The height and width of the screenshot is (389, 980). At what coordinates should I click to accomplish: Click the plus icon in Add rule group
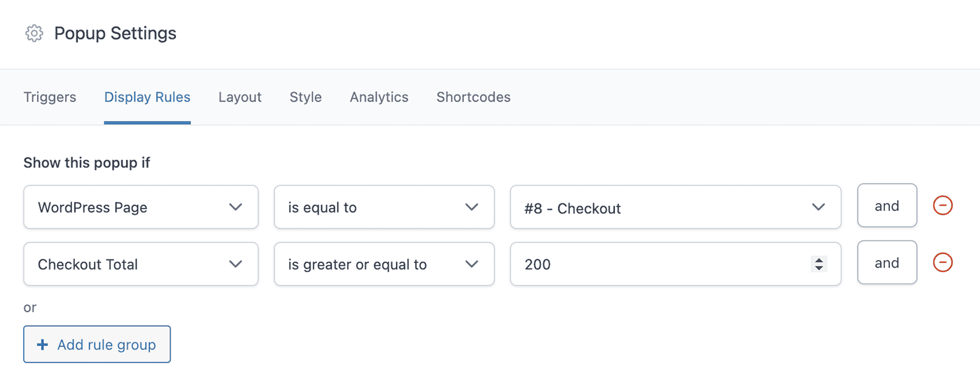click(x=42, y=345)
